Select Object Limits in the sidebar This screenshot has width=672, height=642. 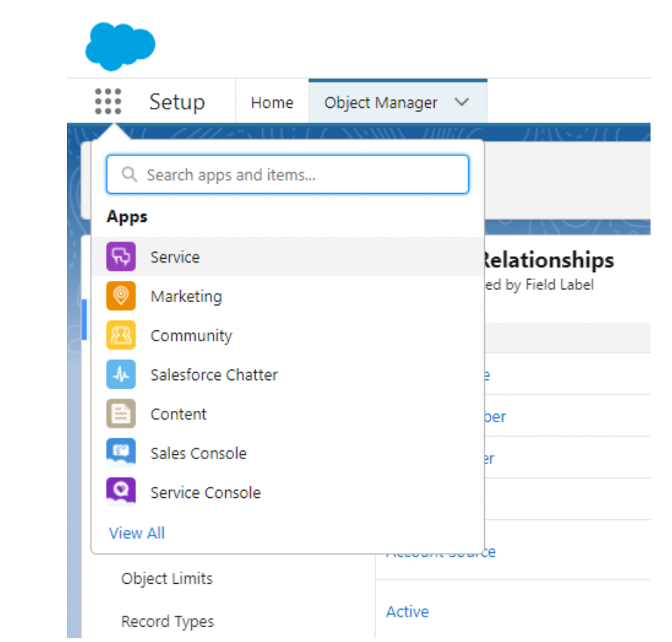pos(166,578)
